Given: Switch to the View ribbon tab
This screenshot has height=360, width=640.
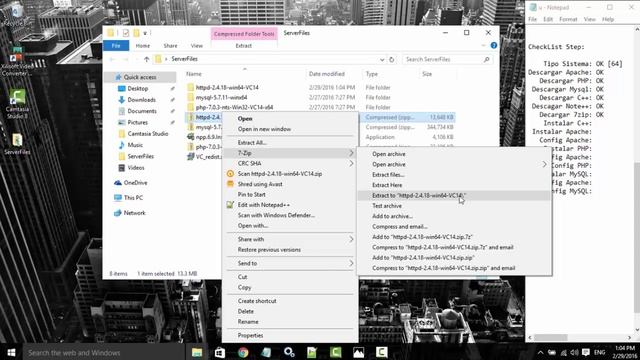Looking at the screenshot, I should click(196, 46).
